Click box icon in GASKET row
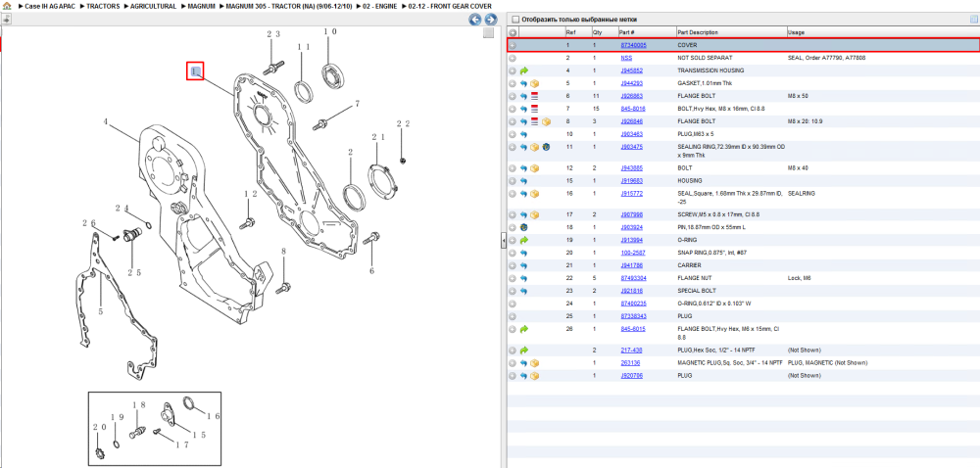980x468 pixels. coord(534,83)
